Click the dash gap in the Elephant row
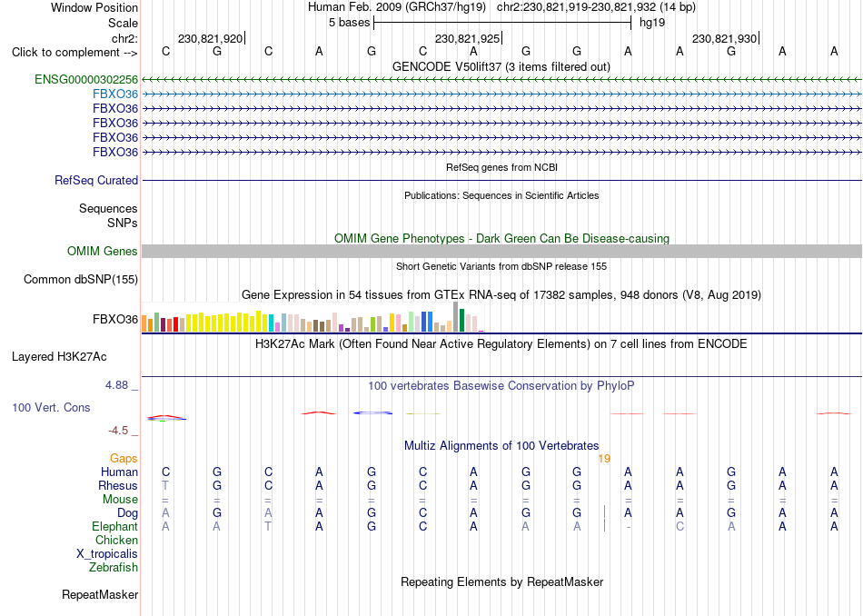The height and width of the screenshot is (616, 863). (x=629, y=527)
